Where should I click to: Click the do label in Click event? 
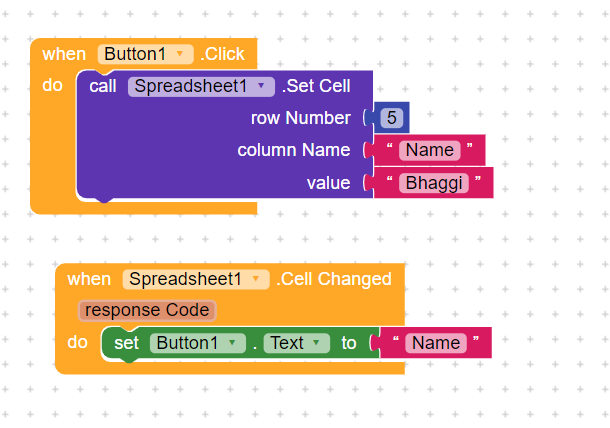coord(52,86)
